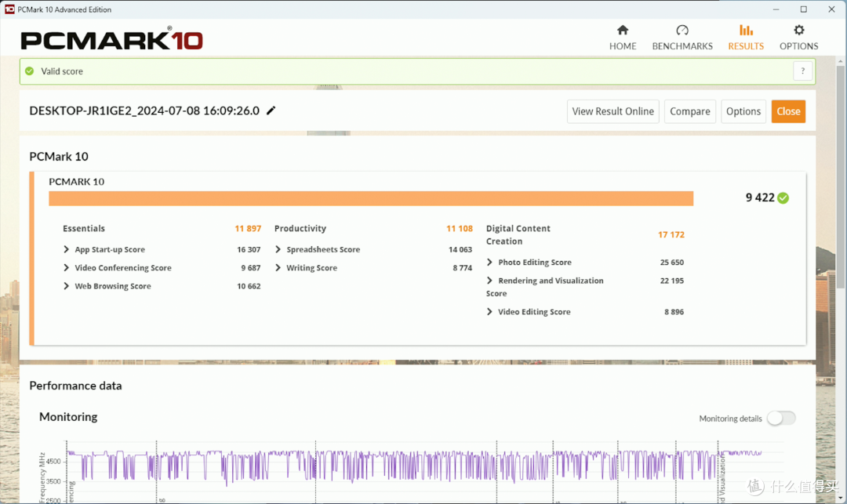Screen dimensions: 847x504
Task: Click the scrollbar up arrow
Action: (840, 61)
